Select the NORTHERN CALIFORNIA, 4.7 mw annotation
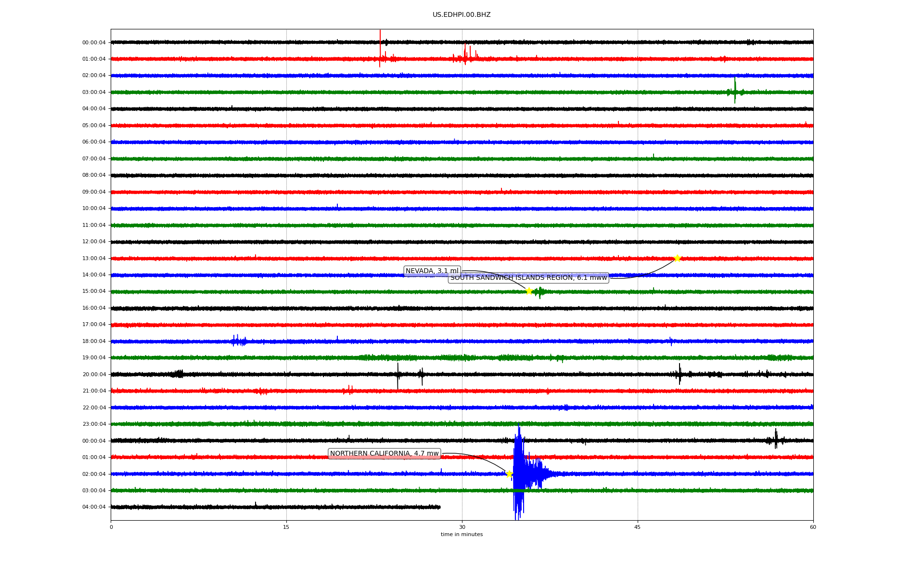 tap(385, 454)
